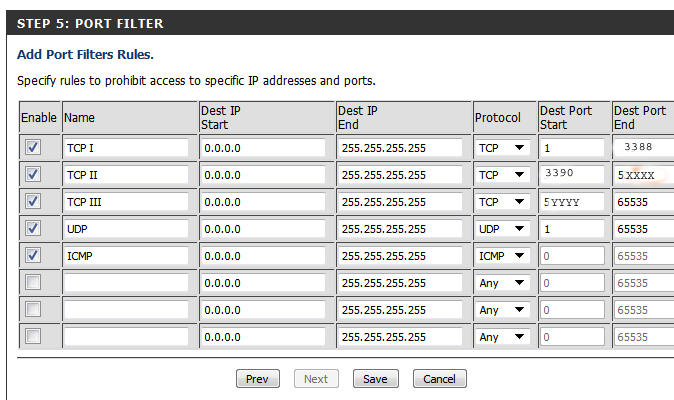Uncheck the UDP rule Enable checkbox
Screen dimensions: 674x400
(33, 228)
